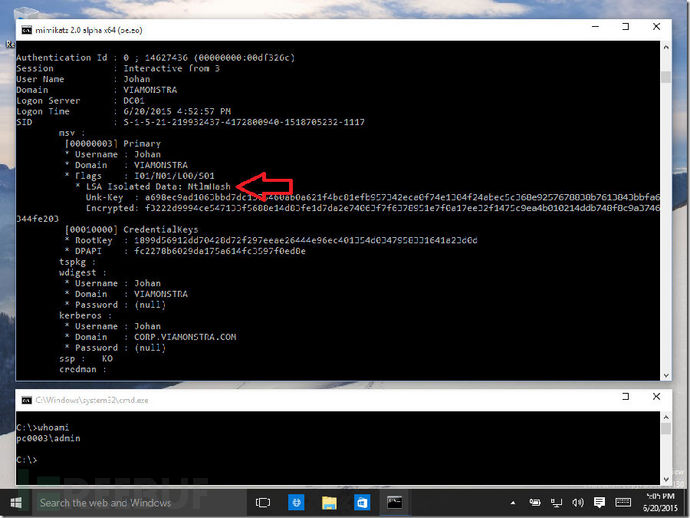Screen dimensions: 690x518
Task: Click the last 'C:\>' prompt in cmd
Action: tap(26, 459)
